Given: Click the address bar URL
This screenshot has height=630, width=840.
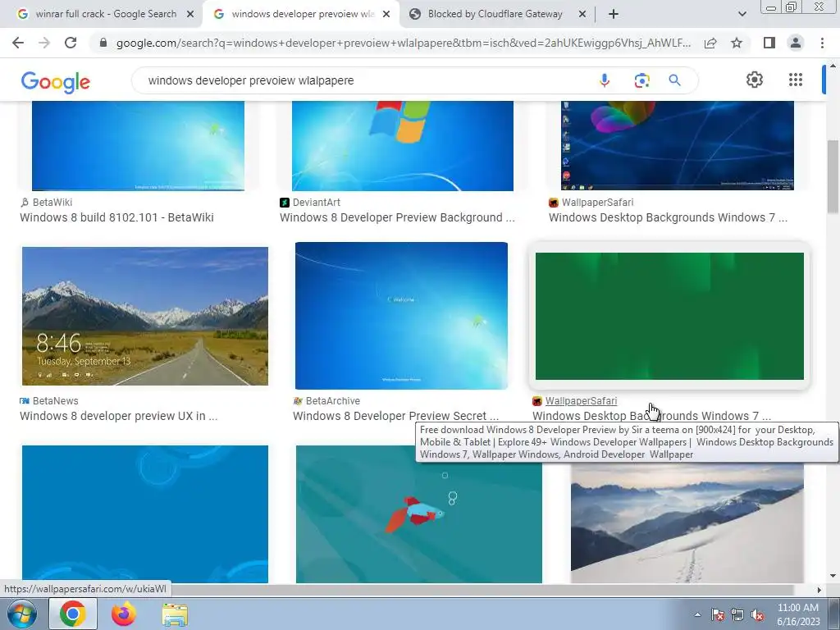Looking at the screenshot, I should pyautogui.click(x=403, y=43).
